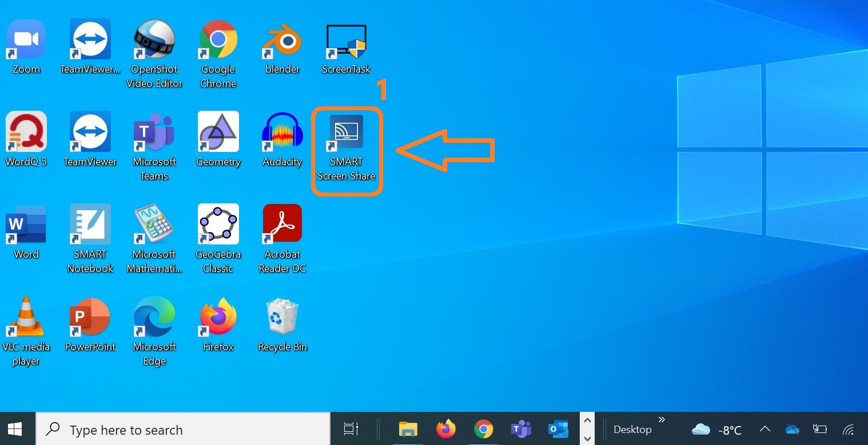The height and width of the screenshot is (445, 868).
Task: Open the Windows Start menu
Action: click(15, 429)
